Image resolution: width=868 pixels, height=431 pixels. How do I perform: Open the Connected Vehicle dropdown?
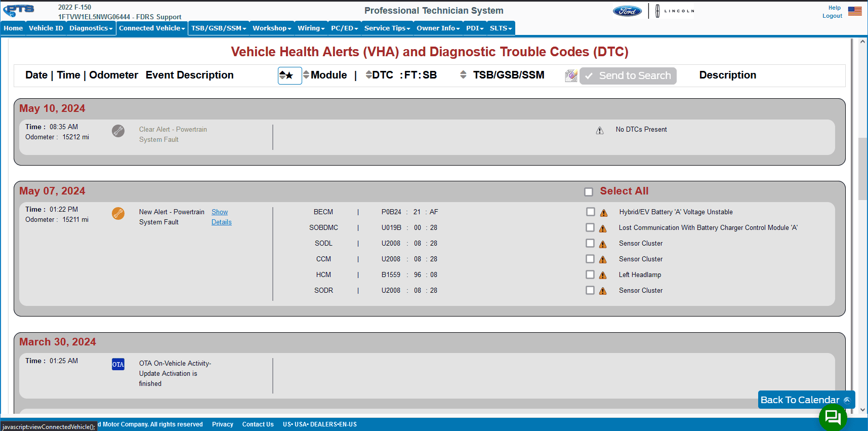(x=152, y=28)
